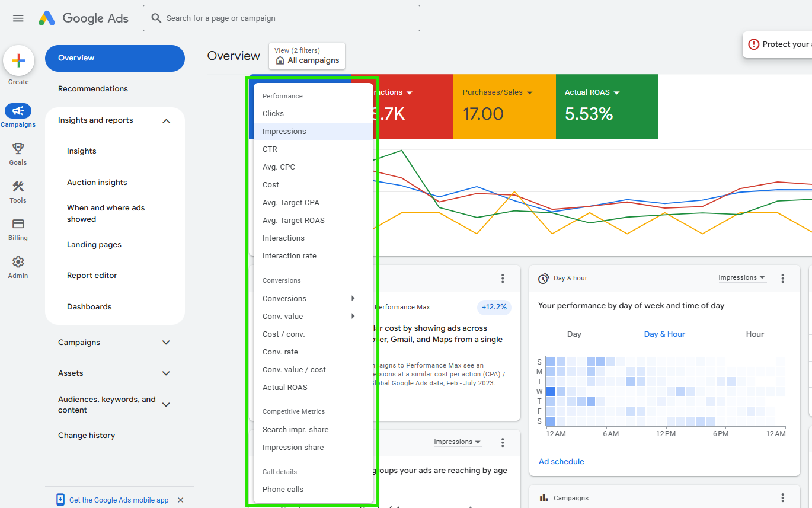Click the Google Ads logo
This screenshot has width=812, height=508.
tap(84, 18)
